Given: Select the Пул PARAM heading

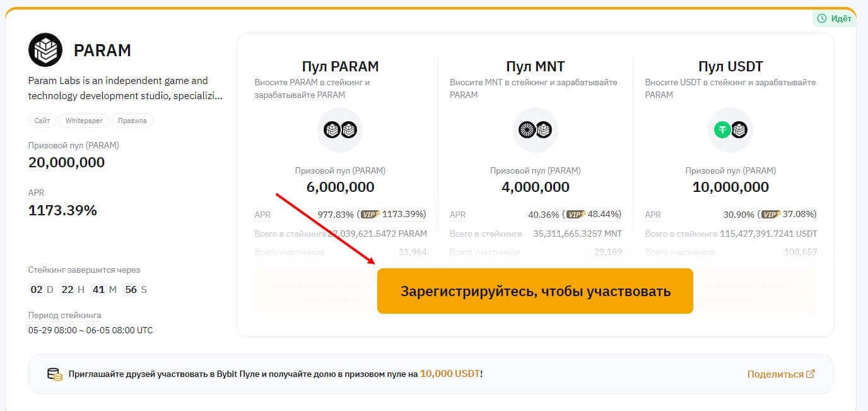Looking at the screenshot, I should click(340, 66).
